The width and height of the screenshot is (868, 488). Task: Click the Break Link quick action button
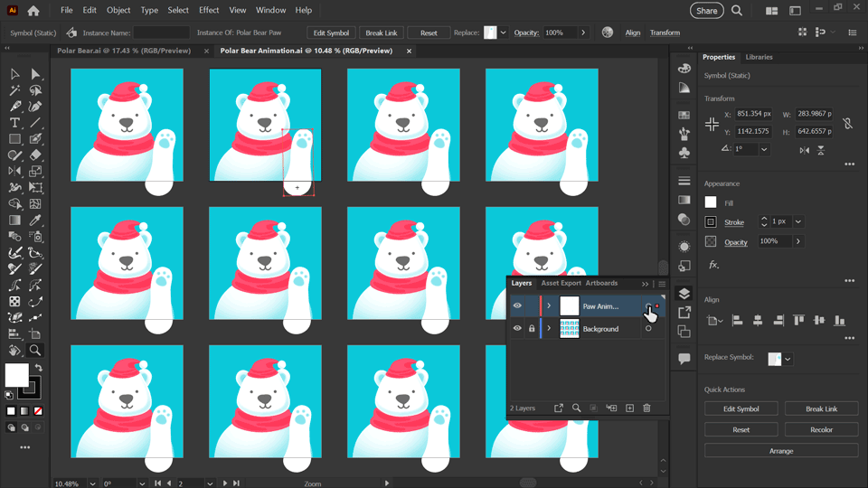tap(821, 408)
